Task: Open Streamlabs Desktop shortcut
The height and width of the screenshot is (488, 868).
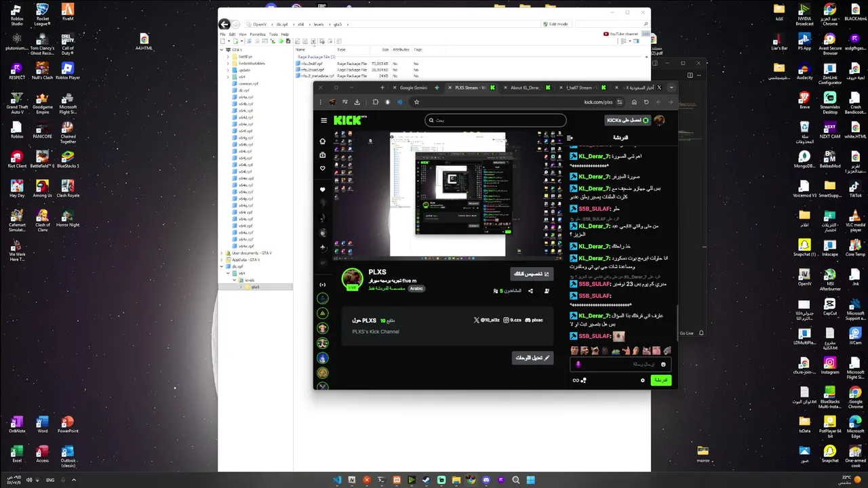Action: (830, 103)
